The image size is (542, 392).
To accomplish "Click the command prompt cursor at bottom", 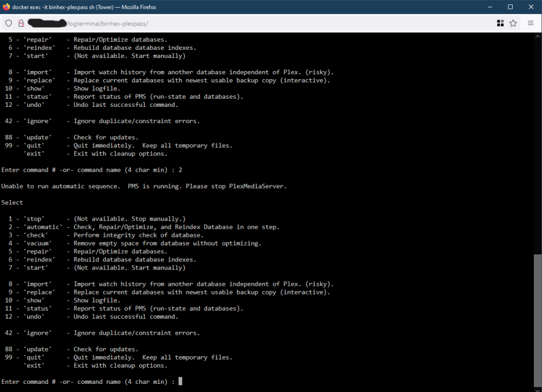I will [x=180, y=381].
